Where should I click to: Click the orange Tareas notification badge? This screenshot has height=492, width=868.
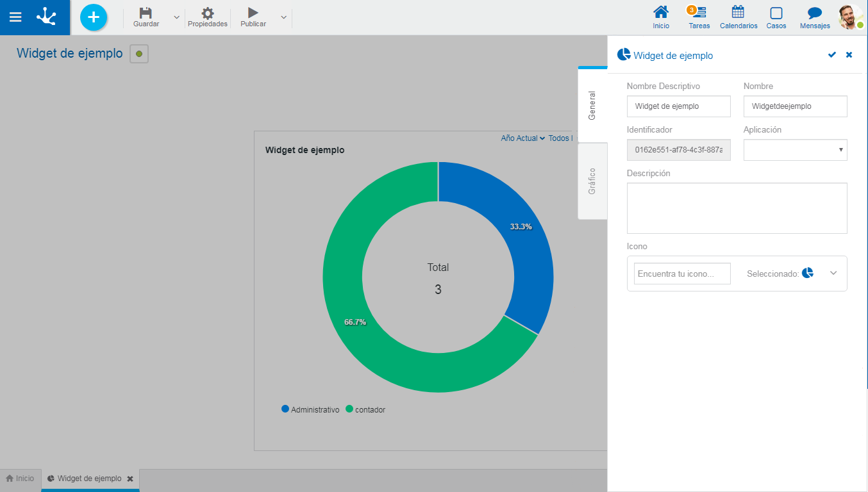pyautogui.click(x=692, y=10)
